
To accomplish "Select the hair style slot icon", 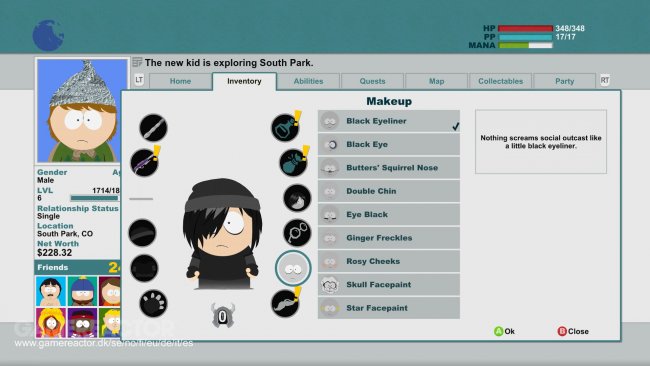I will click(x=297, y=198).
